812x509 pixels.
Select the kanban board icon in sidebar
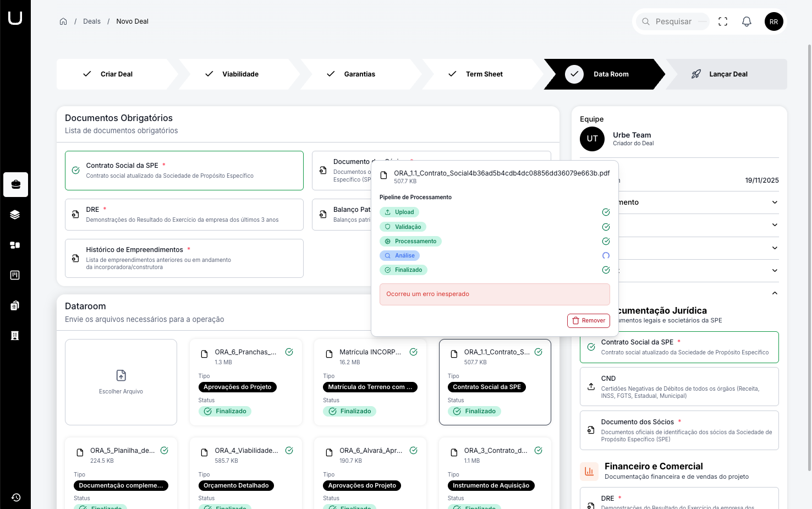15,275
